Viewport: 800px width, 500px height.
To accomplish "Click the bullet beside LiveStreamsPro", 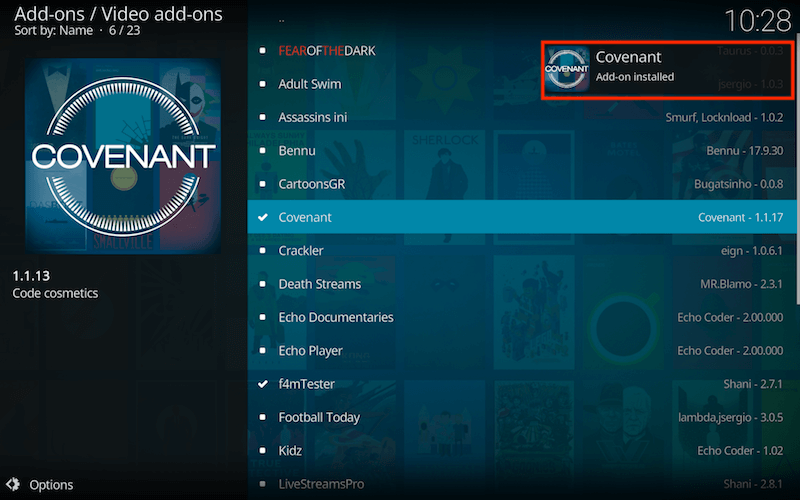I will point(263,484).
